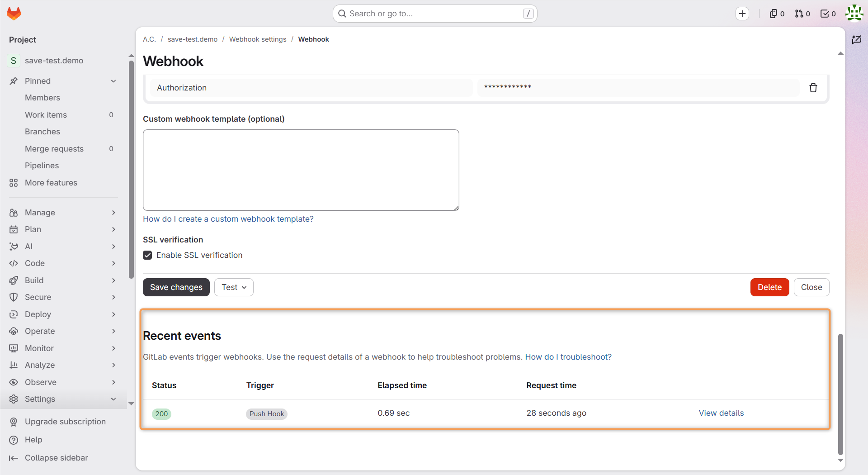Focus the Custom webhook template text area
Image resolution: width=868 pixels, height=475 pixels.
click(301, 170)
